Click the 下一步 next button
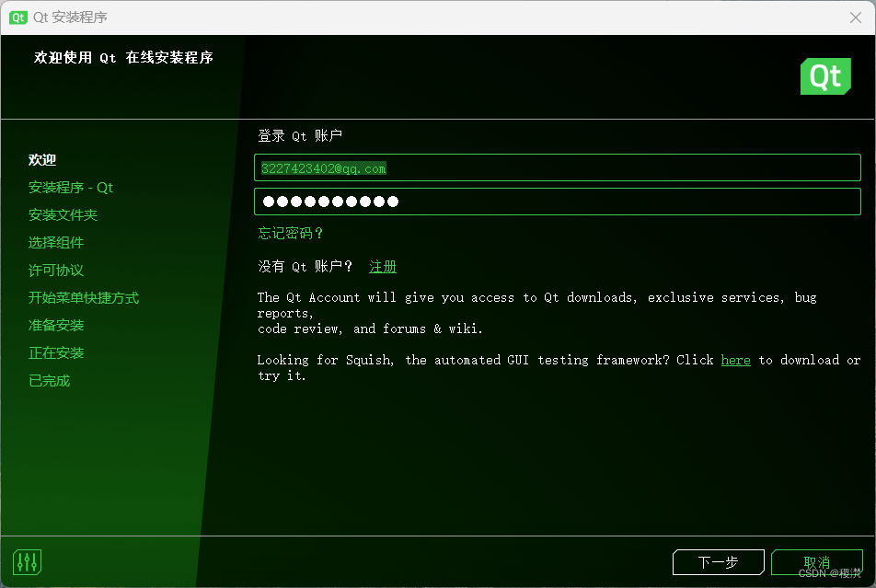 click(718, 561)
